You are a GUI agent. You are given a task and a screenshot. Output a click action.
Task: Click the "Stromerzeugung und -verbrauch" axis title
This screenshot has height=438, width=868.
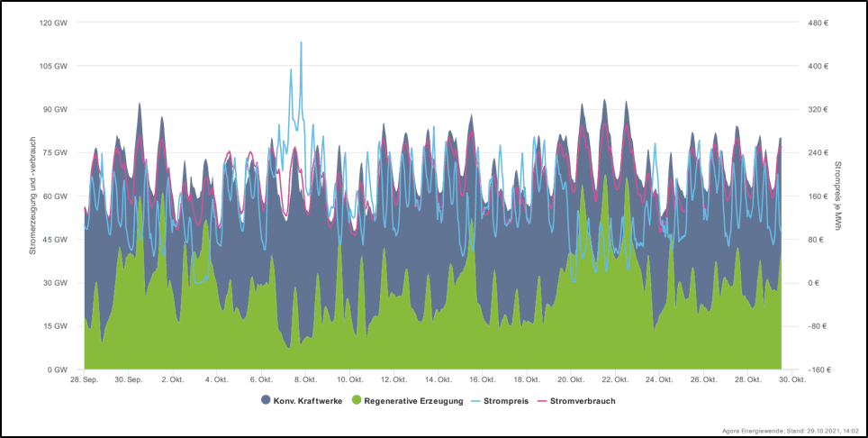pos(32,196)
